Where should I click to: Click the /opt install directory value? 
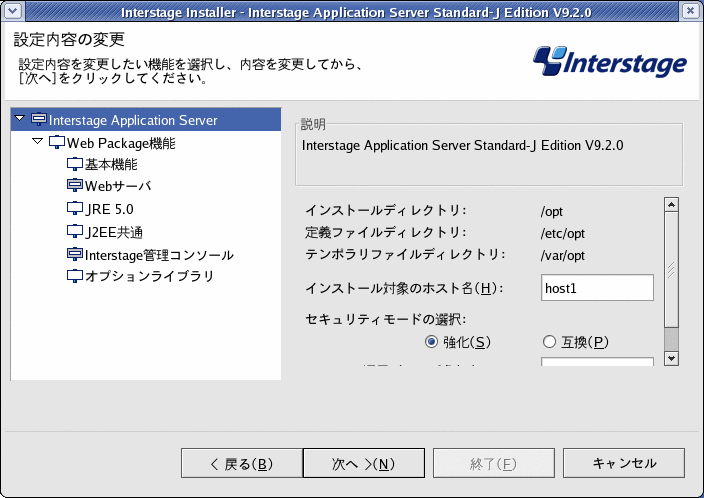click(552, 211)
